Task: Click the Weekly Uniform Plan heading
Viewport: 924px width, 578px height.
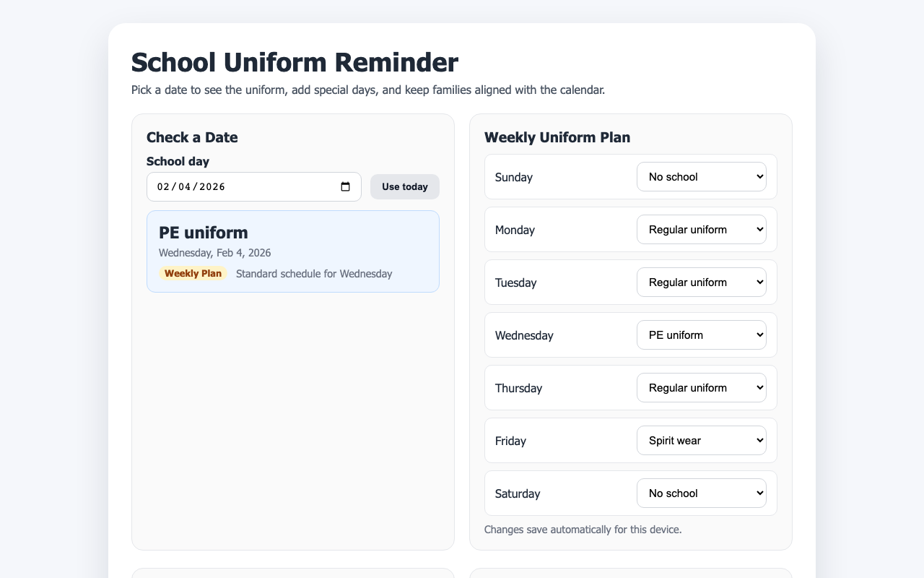Action: coord(557,137)
